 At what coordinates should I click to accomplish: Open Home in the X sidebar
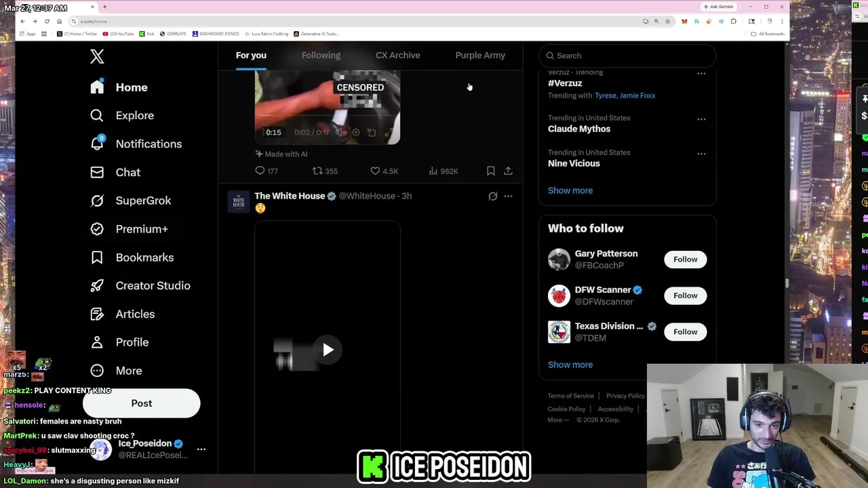pos(119,87)
